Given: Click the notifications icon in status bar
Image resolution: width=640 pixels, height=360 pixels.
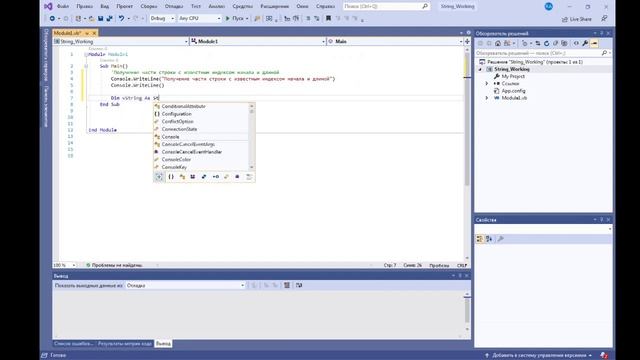Looking at the screenshot, I should [x=604, y=356].
